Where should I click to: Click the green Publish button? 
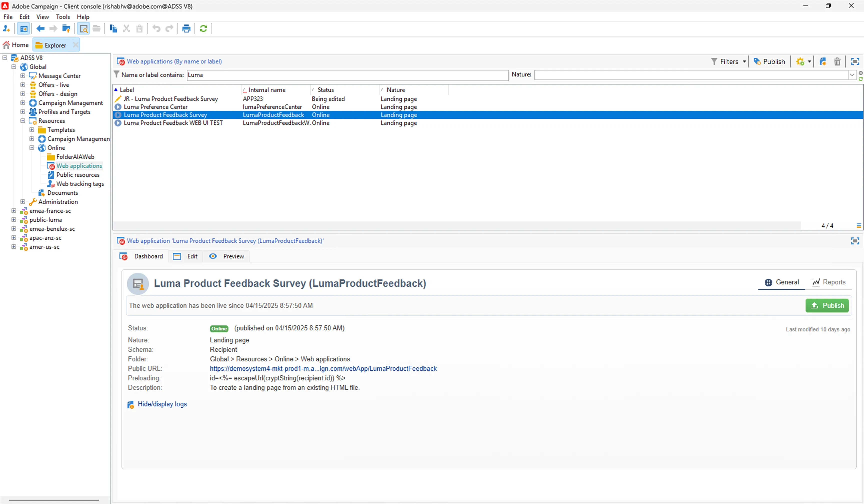click(x=827, y=305)
